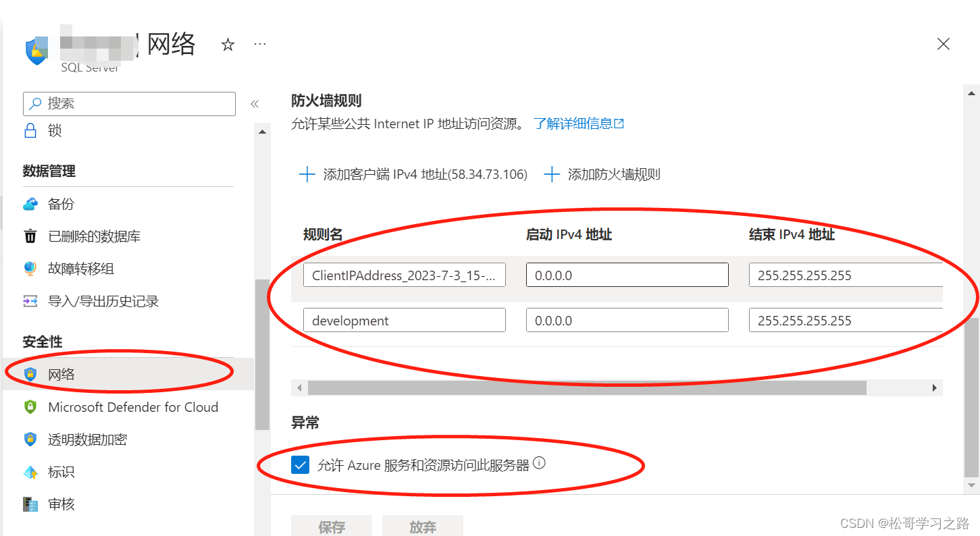The width and height of the screenshot is (980, 536).
Task: Click the 安全性 sidebar group header
Action: tap(42, 342)
